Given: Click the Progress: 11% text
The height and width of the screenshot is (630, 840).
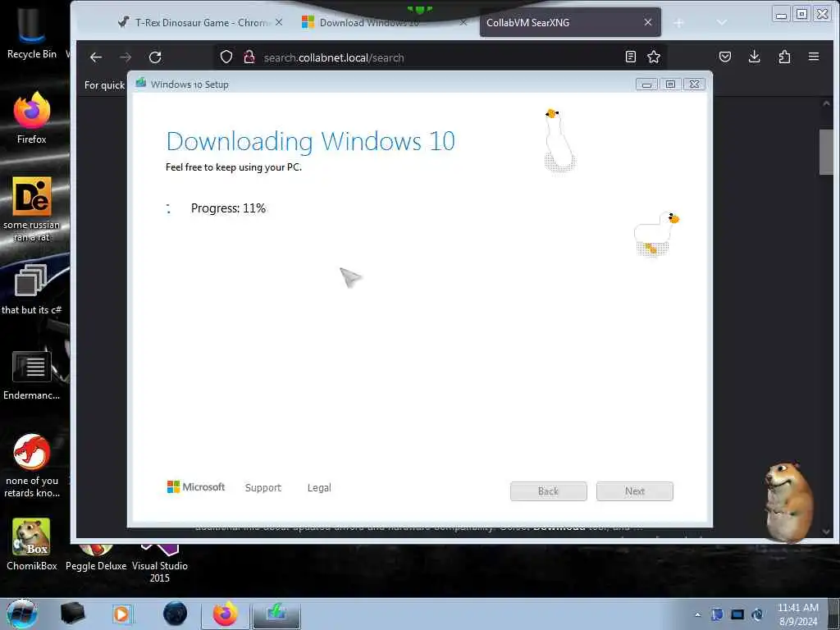Looking at the screenshot, I should click(x=228, y=208).
